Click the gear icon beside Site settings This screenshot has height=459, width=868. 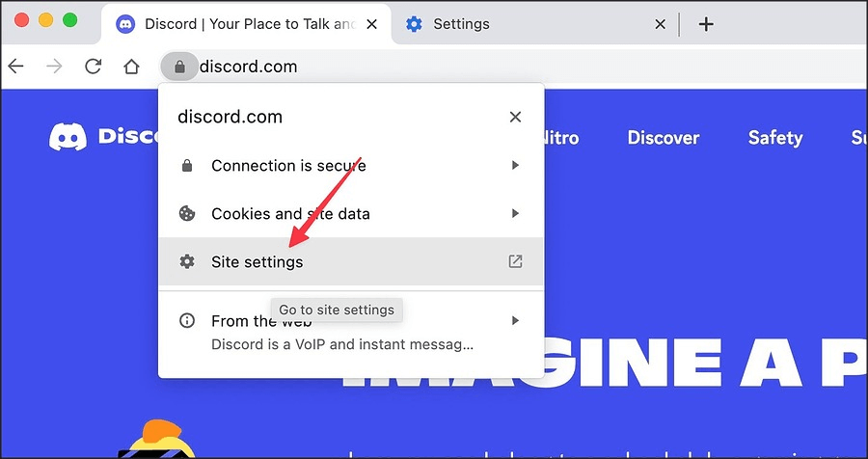pos(187,261)
